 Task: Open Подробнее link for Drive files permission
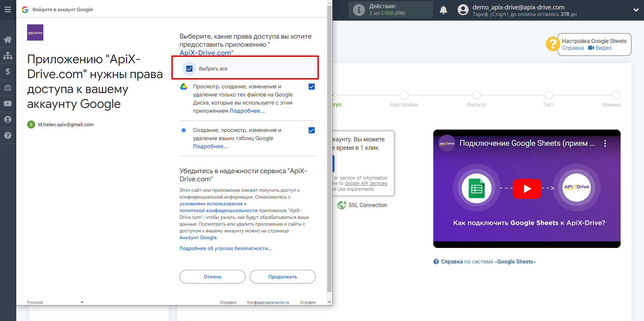pos(247,111)
